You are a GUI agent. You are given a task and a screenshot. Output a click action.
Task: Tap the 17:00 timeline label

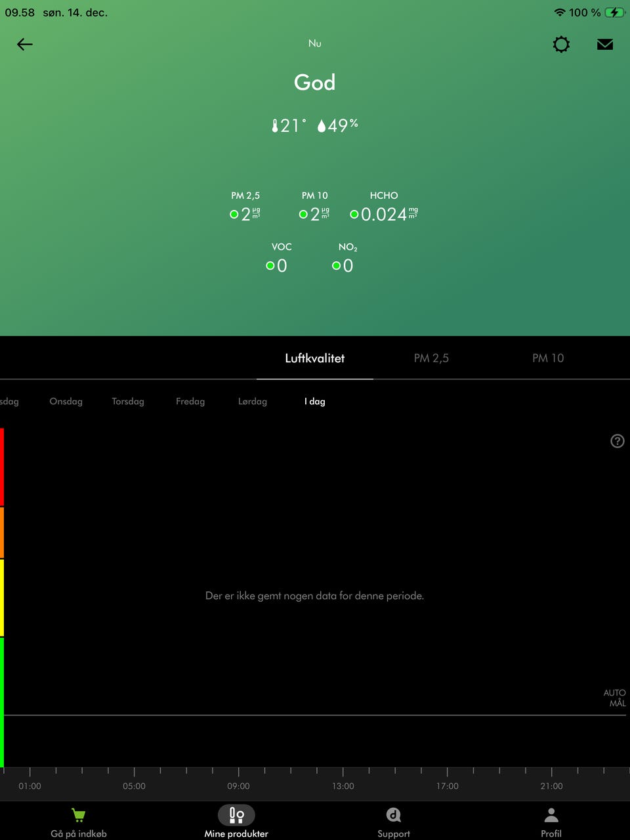click(x=447, y=786)
